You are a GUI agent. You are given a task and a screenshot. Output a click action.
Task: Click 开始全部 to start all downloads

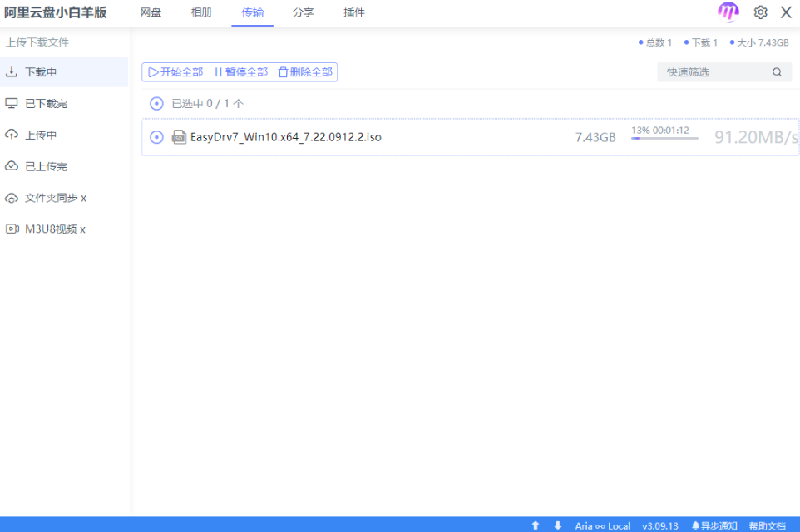click(x=175, y=72)
